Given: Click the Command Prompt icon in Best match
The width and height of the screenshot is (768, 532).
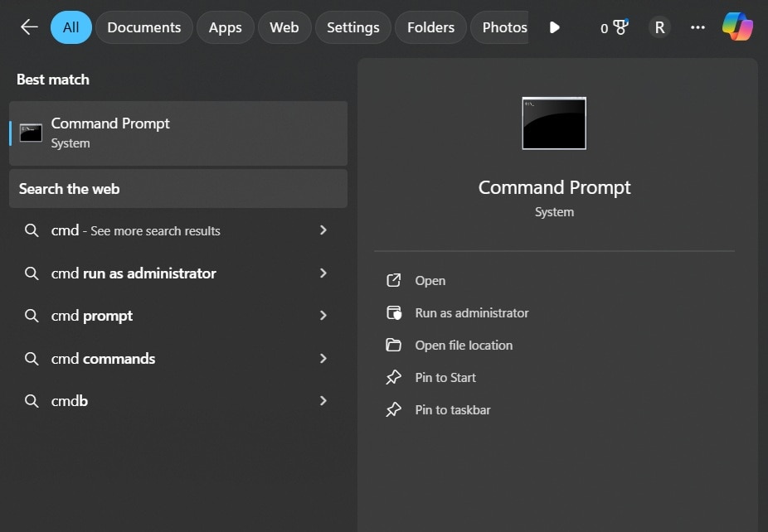Looking at the screenshot, I should pos(30,131).
